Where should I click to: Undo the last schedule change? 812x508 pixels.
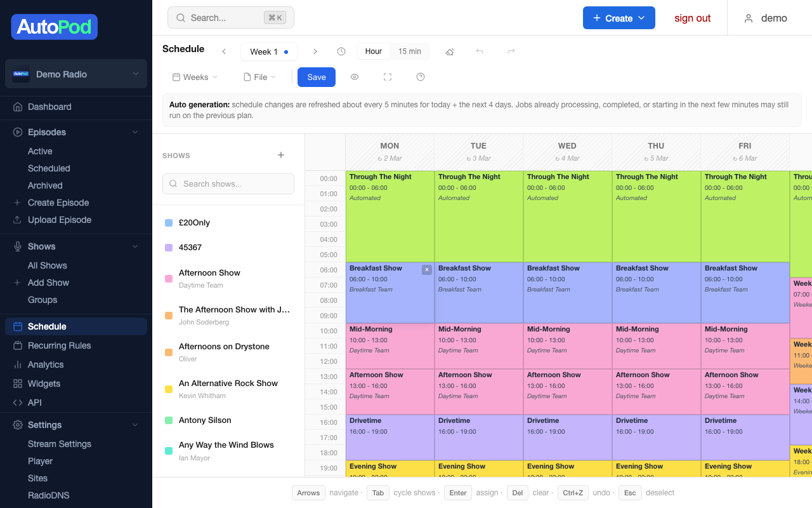click(481, 51)
